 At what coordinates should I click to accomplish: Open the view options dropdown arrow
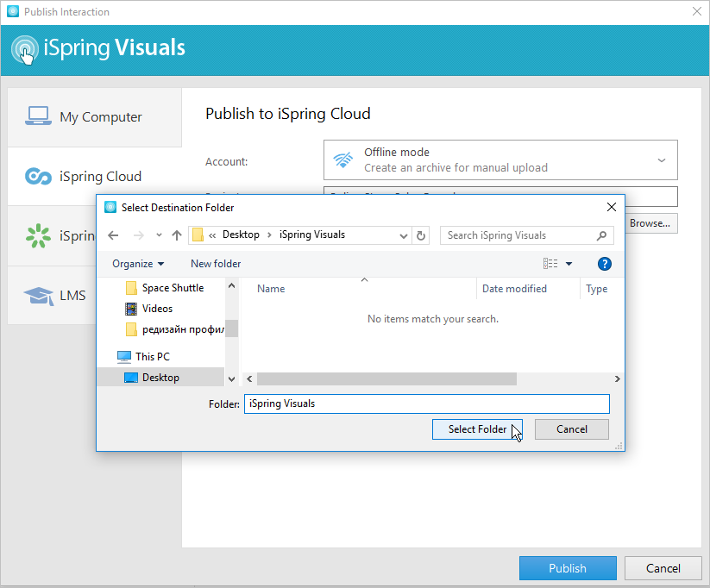coord(569,264)
